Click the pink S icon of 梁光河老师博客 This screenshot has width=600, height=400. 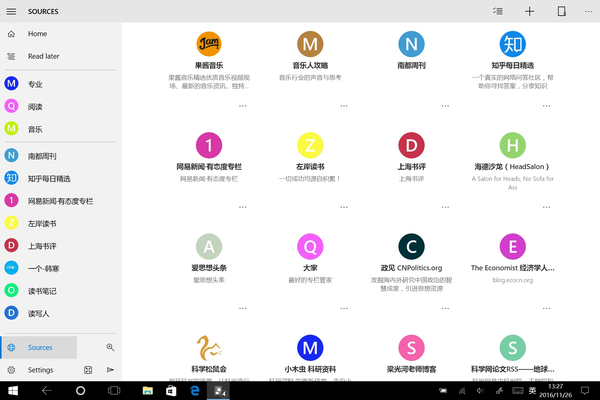coord(411,348)
